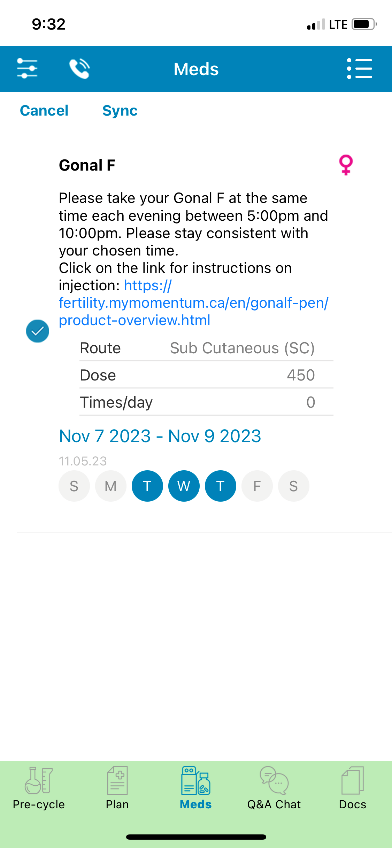
Task: Tap the Cancel link
Action: [44, 111]
